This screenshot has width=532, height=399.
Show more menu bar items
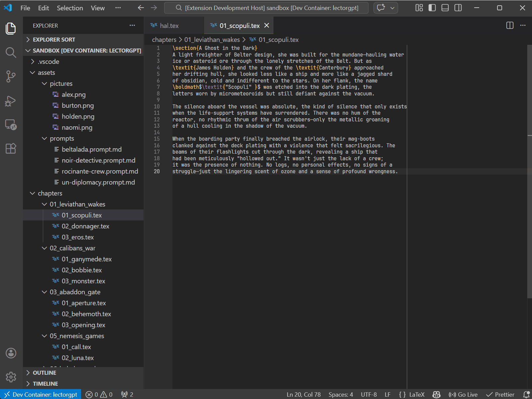[118, 8]
